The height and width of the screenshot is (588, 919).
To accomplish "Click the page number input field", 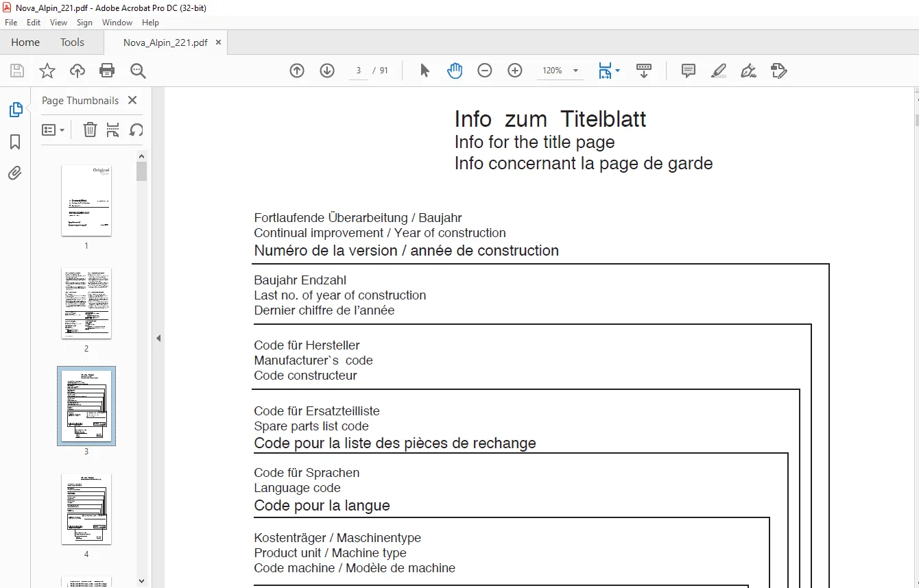I will pos(358,71).
